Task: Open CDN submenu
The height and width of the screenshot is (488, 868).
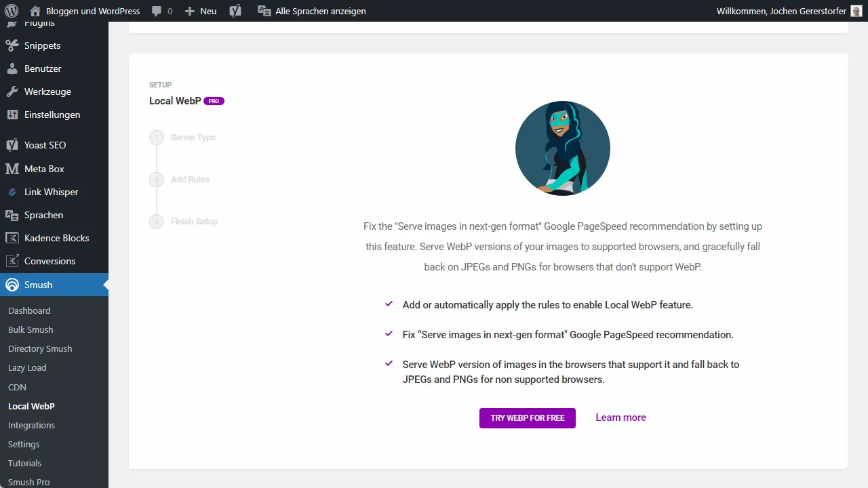Action: pyautogui.click(x=17, y=387)
